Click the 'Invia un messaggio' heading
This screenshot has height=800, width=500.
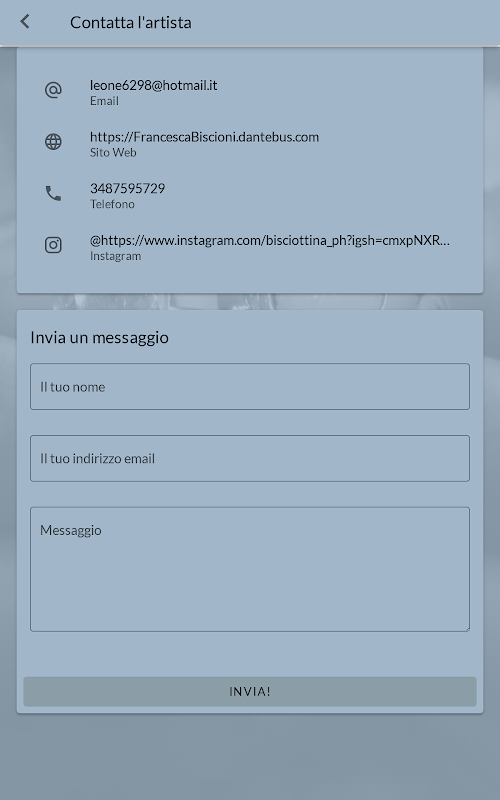coord(99,338)
